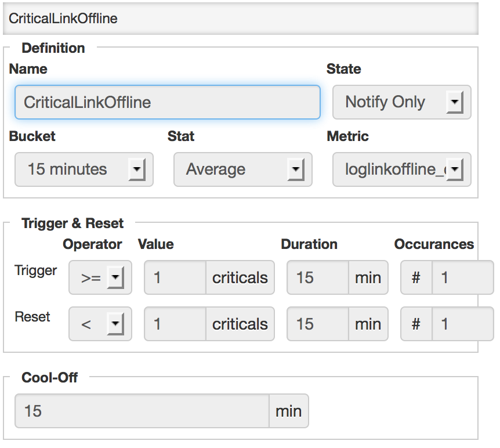Open the Reset operator dropdown showing <

tap(100, 324)
